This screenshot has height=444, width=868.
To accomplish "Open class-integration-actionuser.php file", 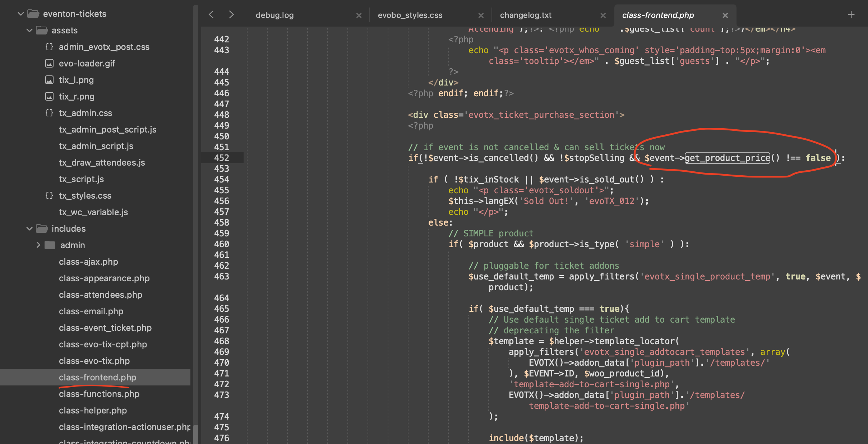I will pyautogui.click(x=125, y=427).
